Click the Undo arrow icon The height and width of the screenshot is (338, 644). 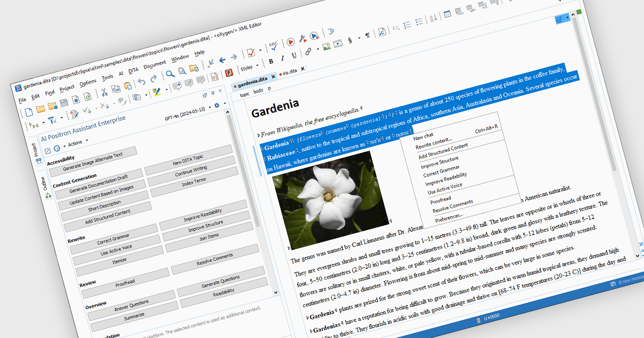point(141,82)
